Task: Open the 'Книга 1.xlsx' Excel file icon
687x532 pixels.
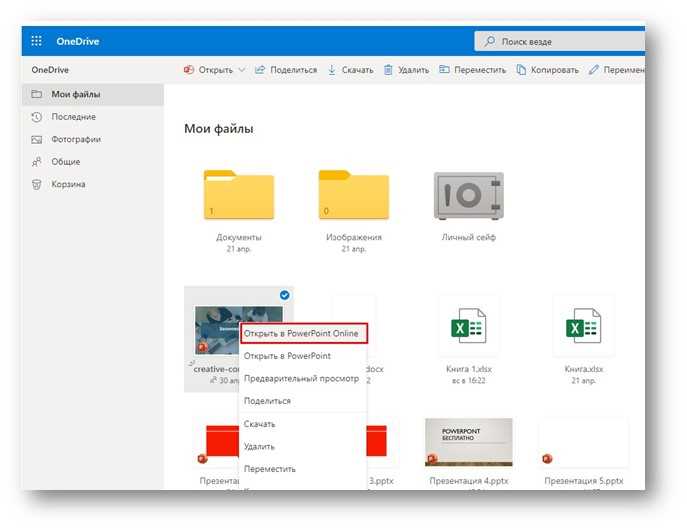Action: coord(468,326)
